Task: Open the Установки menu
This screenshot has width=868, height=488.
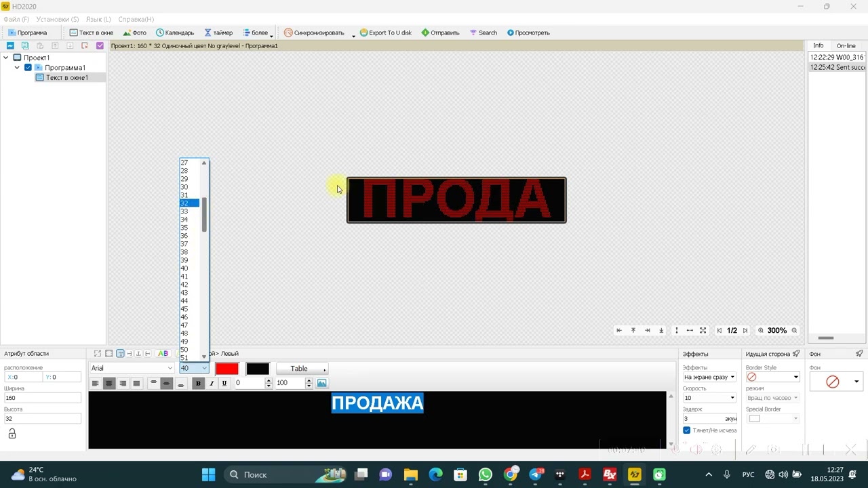Action: click(x=57, y=19)
